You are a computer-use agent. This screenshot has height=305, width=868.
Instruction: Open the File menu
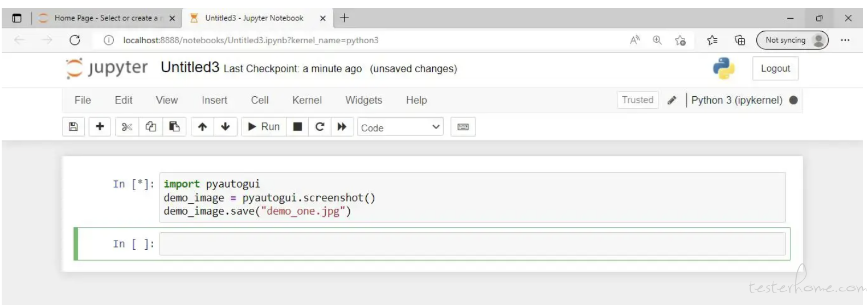[83, 100]
